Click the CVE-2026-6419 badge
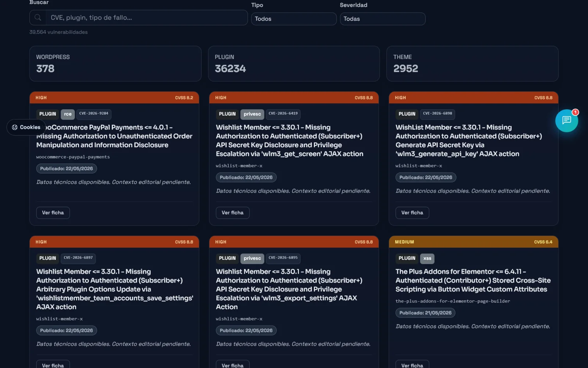This screenshot has height=368, width=588. pyautogui.click(x=283, y=114)
